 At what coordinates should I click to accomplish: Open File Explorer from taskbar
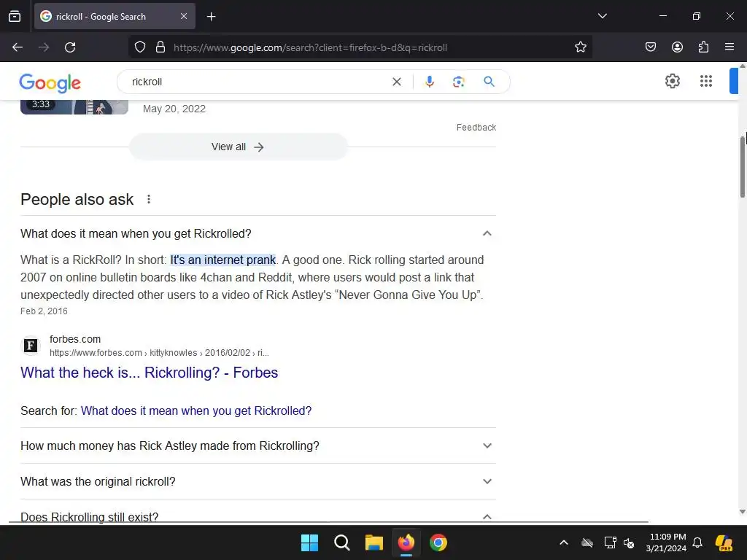374,542
